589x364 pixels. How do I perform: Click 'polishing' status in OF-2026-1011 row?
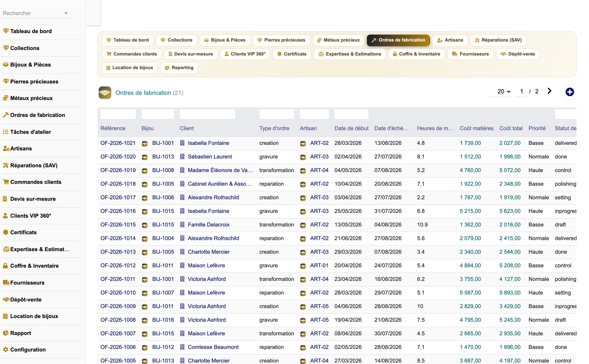pyautogui.click(x=565, y=279)
